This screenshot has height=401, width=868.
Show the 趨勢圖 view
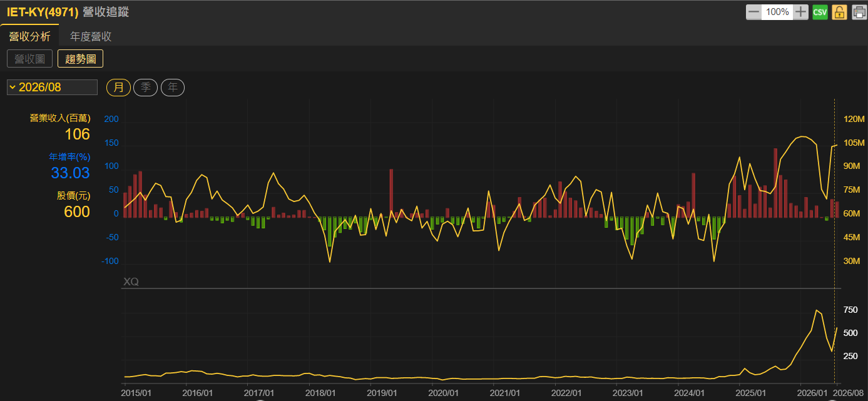click(x=80, y=59)
